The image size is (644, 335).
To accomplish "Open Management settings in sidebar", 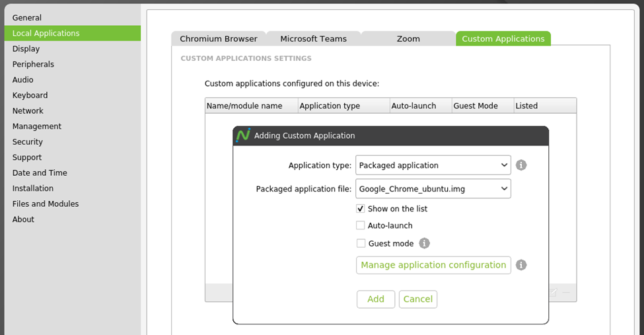I will pyautogui.click(x=72, y=126).
